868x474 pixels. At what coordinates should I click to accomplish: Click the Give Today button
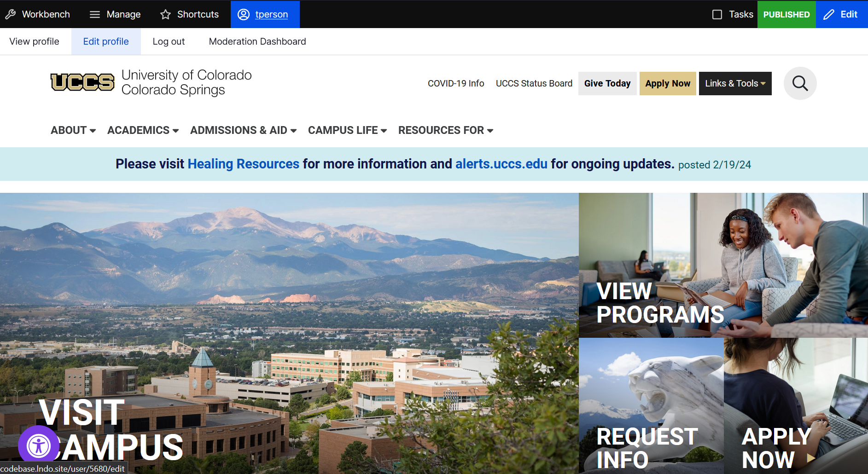click(607, 83)
